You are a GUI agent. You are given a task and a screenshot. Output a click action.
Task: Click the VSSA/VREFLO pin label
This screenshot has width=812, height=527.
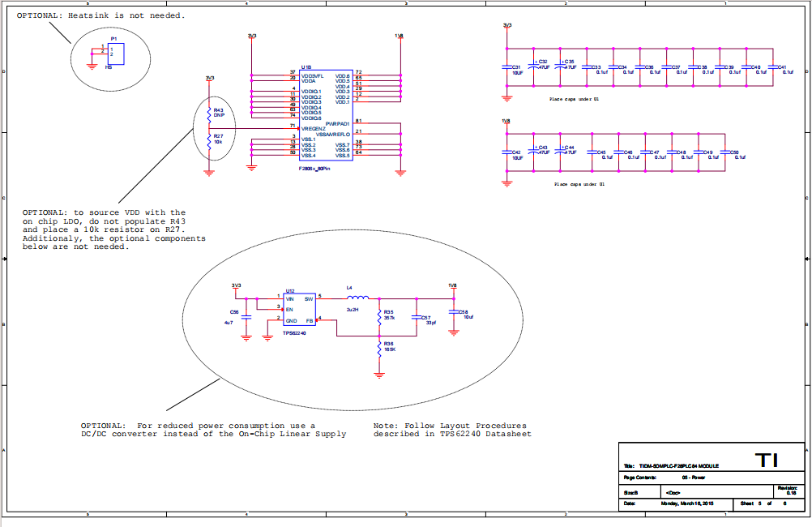click(x=333, y=135)
